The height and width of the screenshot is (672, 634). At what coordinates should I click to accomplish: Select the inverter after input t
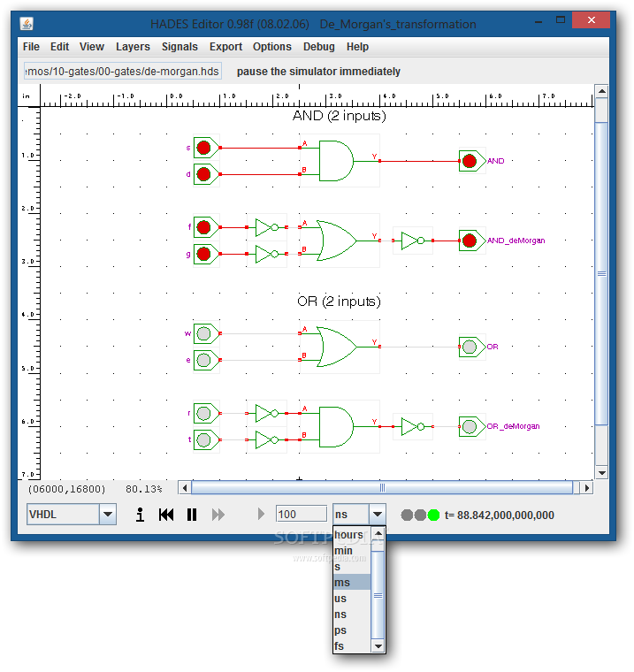pos(267,440)
